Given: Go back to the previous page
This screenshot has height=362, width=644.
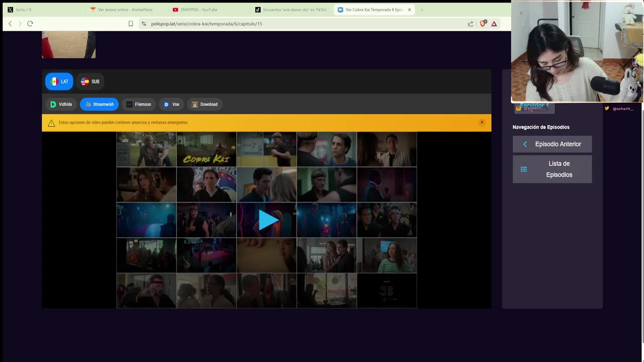Looking at the screenshot, I should click(x=10, y=24).
